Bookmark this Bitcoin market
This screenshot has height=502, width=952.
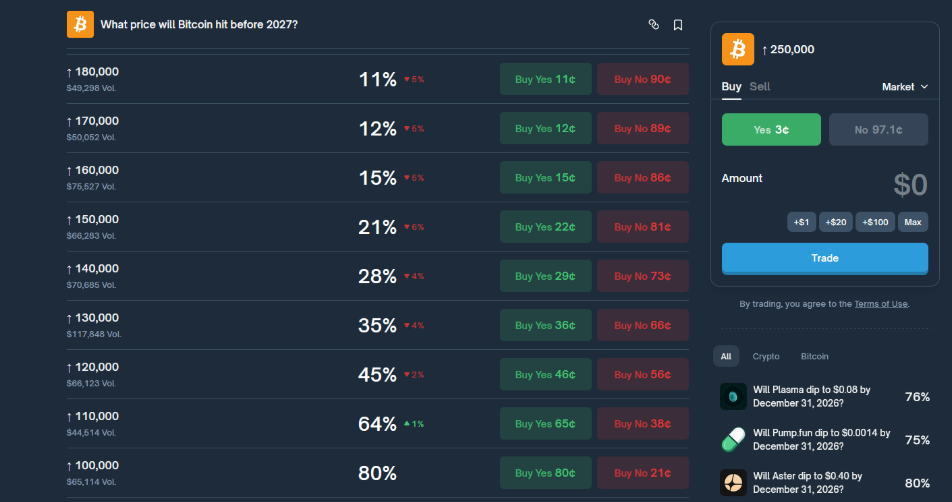(x=678, y=24)
